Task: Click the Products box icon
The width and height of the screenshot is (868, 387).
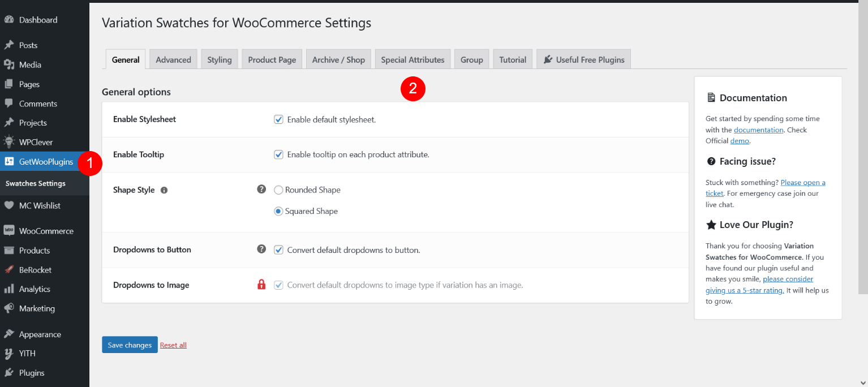Action: click(x=9, y=250)
